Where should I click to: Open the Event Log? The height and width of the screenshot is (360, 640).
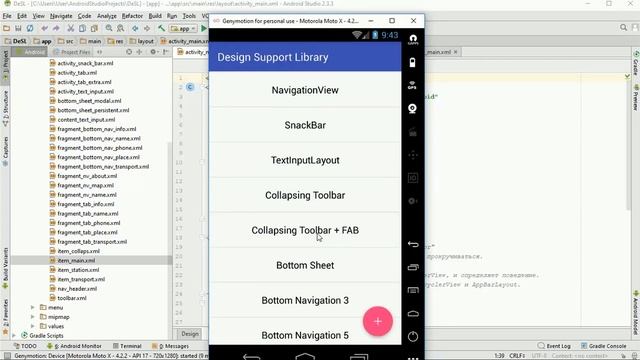(553, 346)
